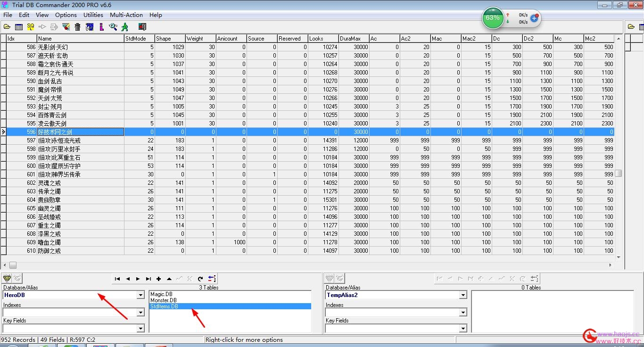Click the Looks column header
Viewport: 644px width, 347px height.
point(323,39)
